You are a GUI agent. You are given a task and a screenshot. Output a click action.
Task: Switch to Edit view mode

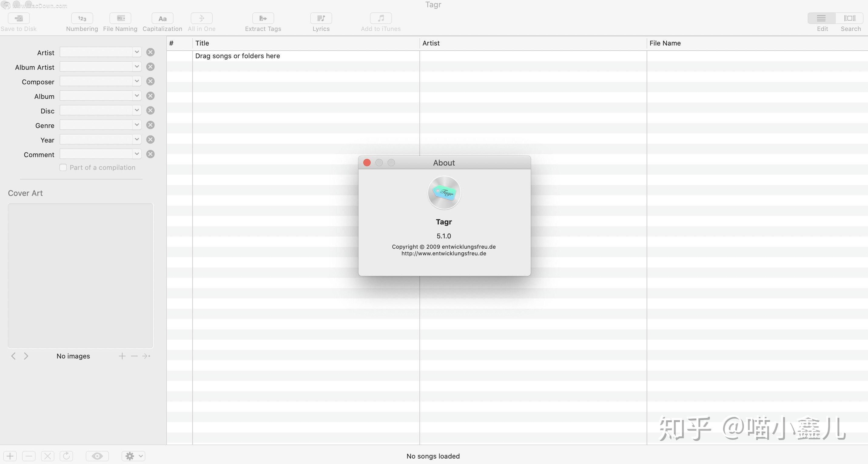pos(822,18)
